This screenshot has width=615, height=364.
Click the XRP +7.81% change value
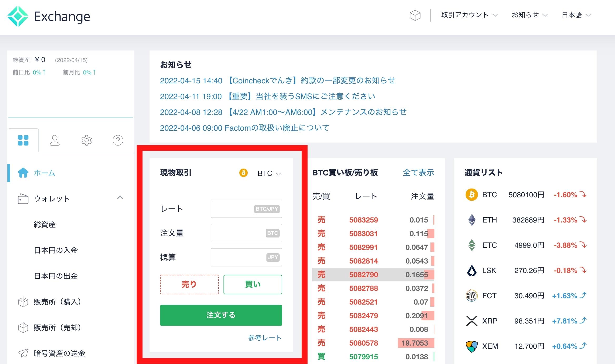coord(564,321)
